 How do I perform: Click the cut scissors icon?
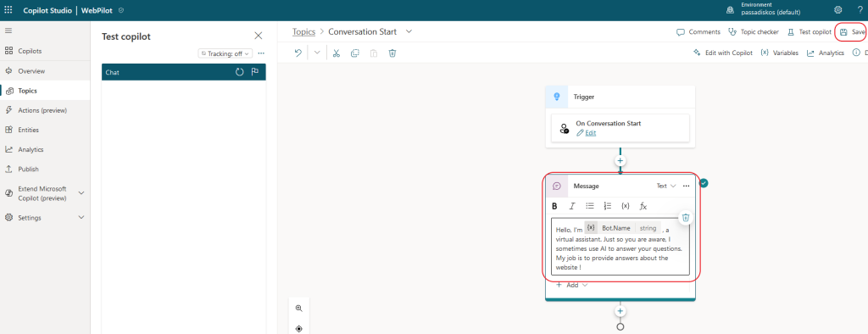(336, 53)
